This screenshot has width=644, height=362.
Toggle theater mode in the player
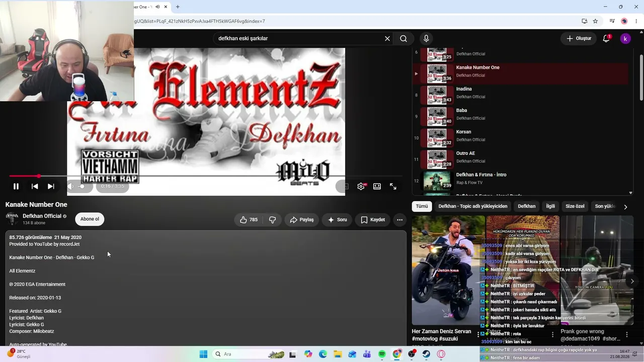click(x=377, y=187)
